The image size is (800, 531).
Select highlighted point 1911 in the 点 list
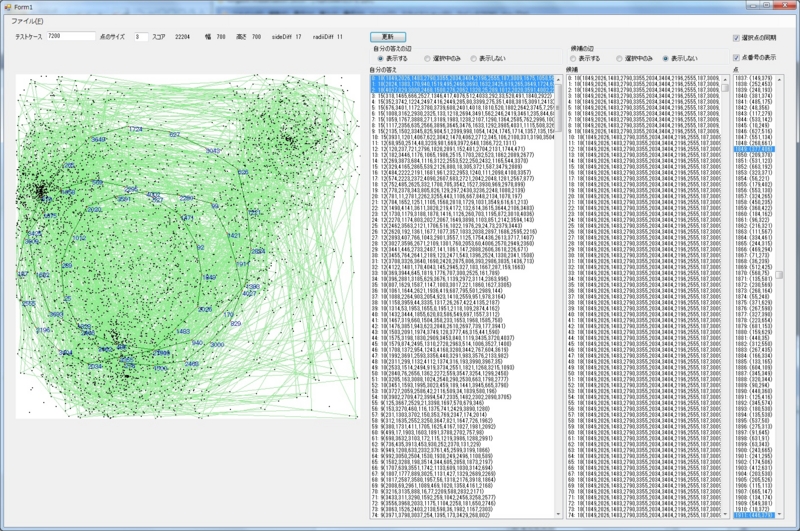(x=754, y=515)
